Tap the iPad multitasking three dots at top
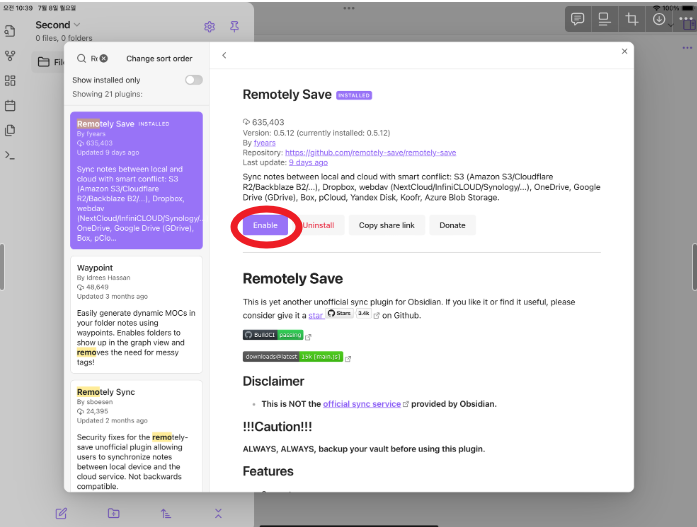The image size is (697, 527). [349, 8]
